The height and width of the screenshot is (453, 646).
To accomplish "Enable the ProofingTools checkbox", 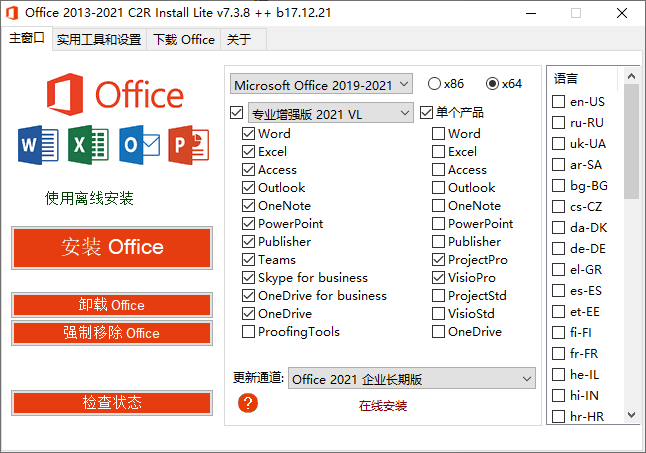I will [x=248, y=332].
